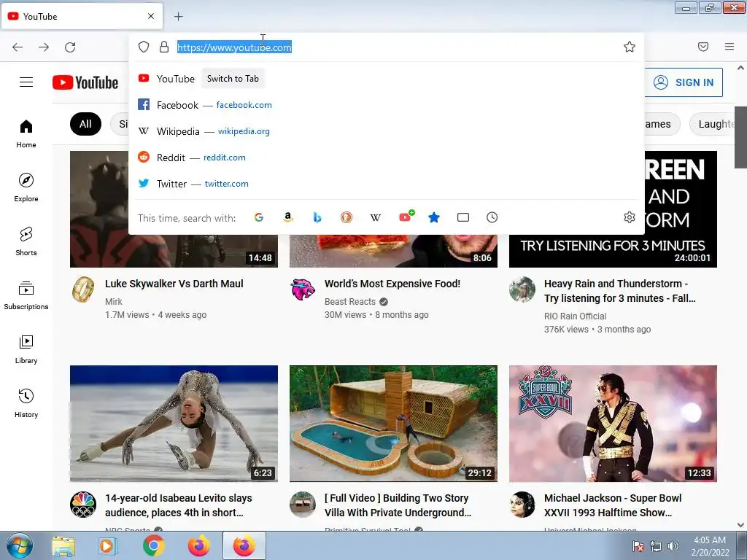This screenshot has width=747, height=560.
Task: Open the Save to Pocket icon
Action: point(703,47)
